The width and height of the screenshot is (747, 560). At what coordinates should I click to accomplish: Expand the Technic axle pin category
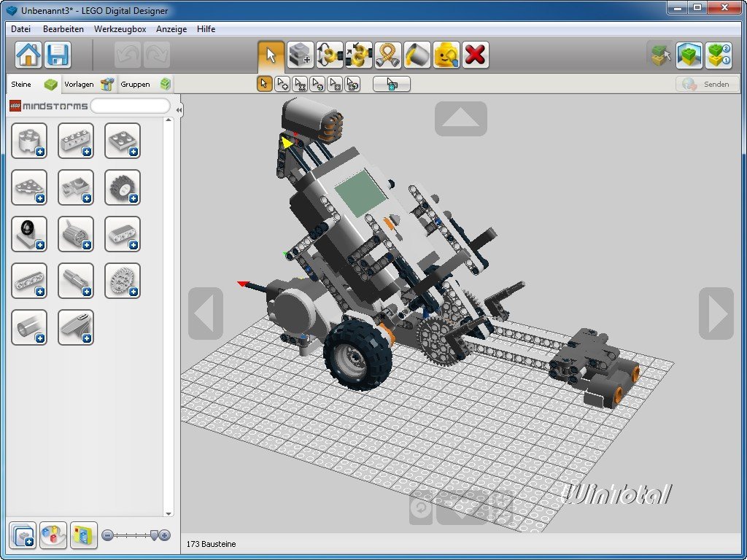76,281
